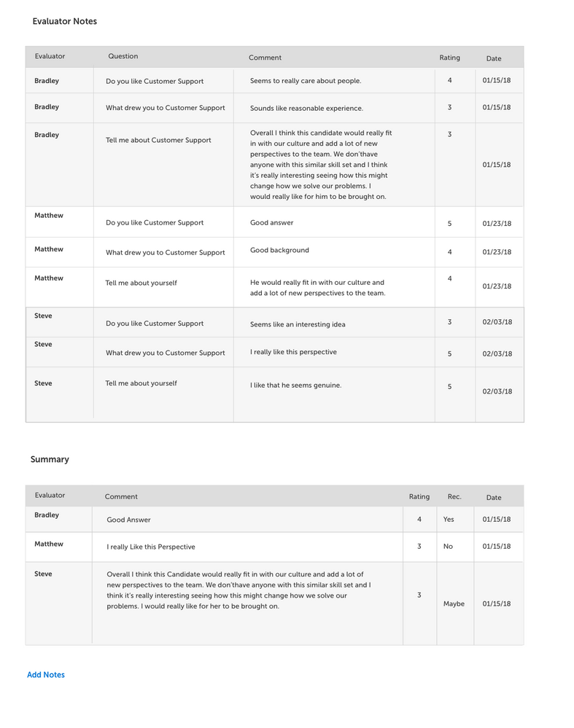Click the Question column header
Screen dimensions: 574x728
tap(123, 56)
